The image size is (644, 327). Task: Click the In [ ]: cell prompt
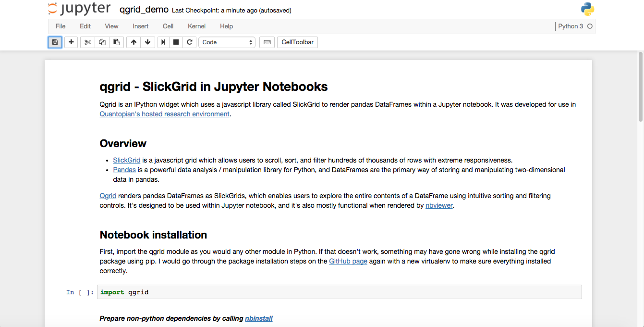pyautogui.click(x=80, y=292)
